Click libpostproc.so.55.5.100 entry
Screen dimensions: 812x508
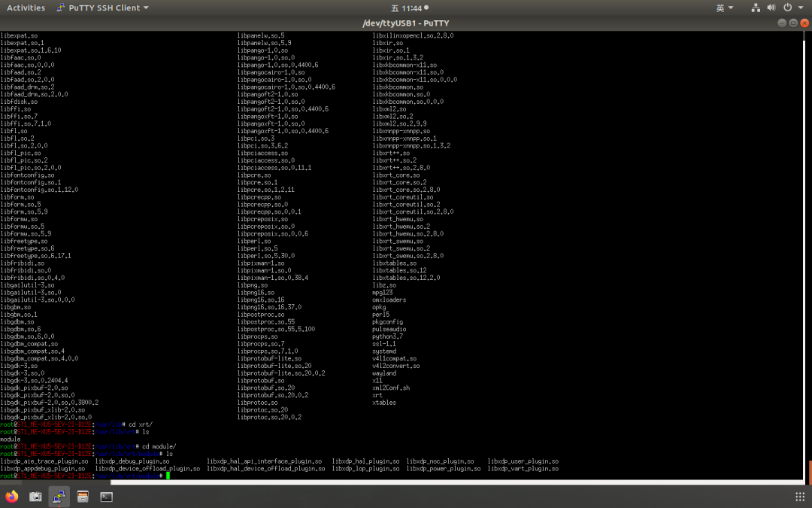[x=276, y=329]
